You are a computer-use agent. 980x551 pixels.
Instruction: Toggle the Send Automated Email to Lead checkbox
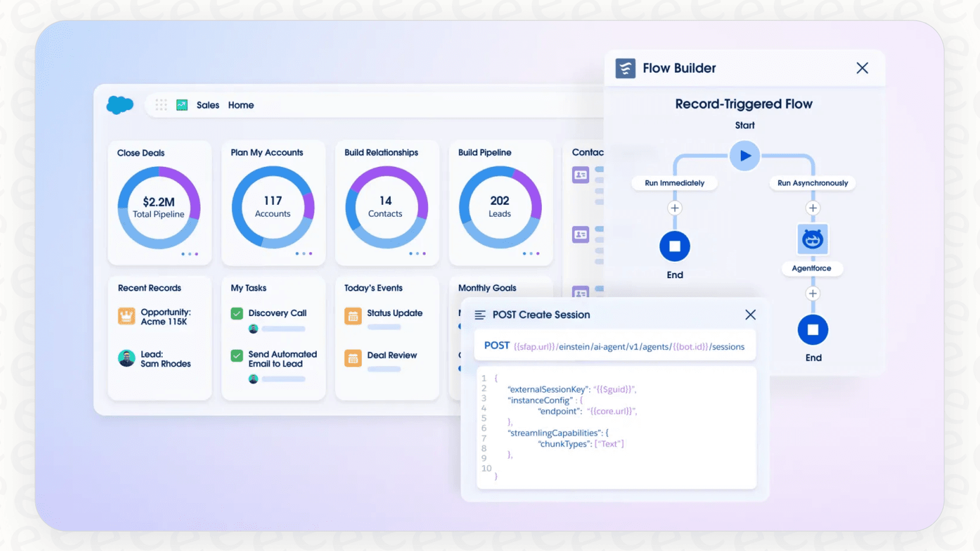[x=237, y=356]
